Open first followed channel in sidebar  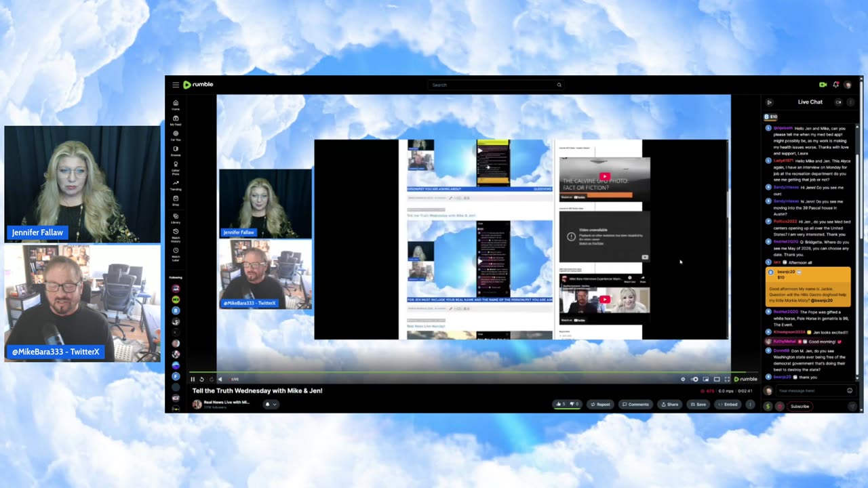(176, 288)
